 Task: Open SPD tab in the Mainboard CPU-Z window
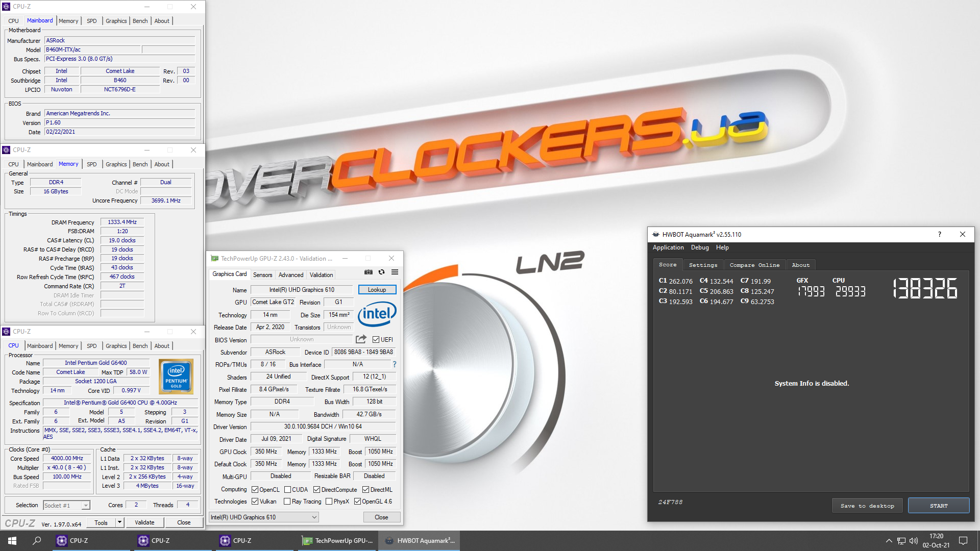(92, 21)
